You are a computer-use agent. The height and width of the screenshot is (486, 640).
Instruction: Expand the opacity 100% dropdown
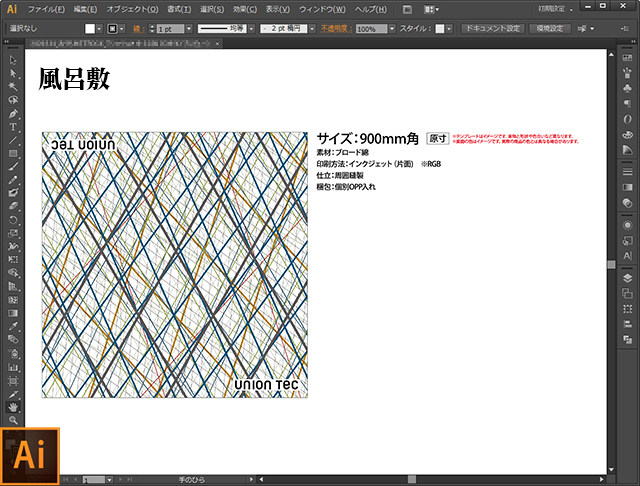392,29
